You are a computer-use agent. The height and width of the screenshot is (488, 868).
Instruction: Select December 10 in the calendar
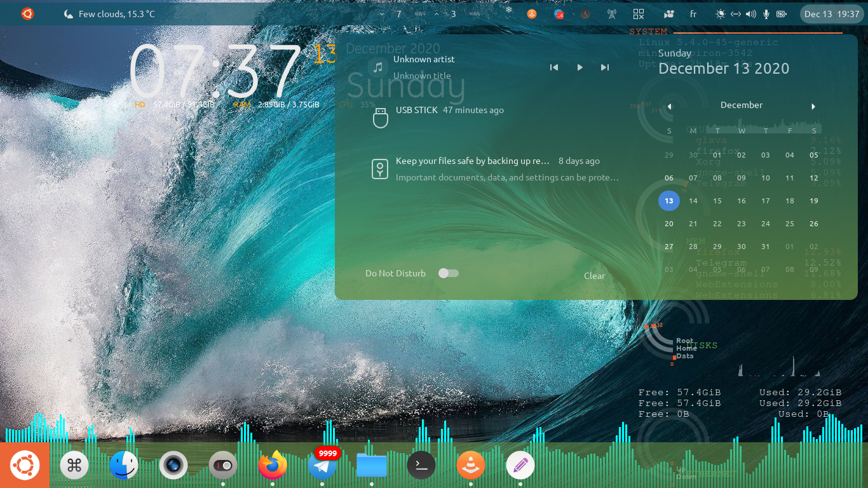point(766,178)
